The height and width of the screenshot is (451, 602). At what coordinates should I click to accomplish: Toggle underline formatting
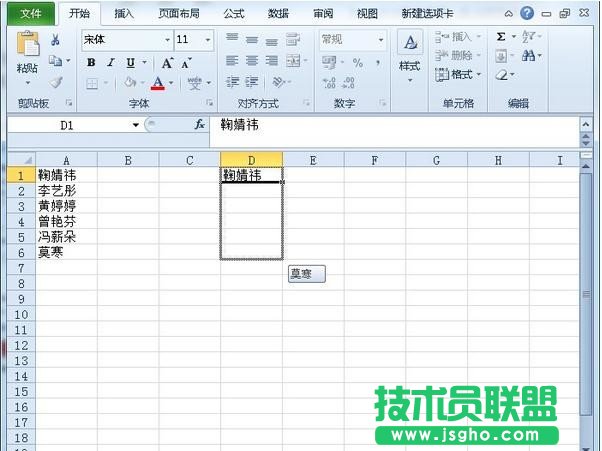pyautogui.click(x=131, y=62)
